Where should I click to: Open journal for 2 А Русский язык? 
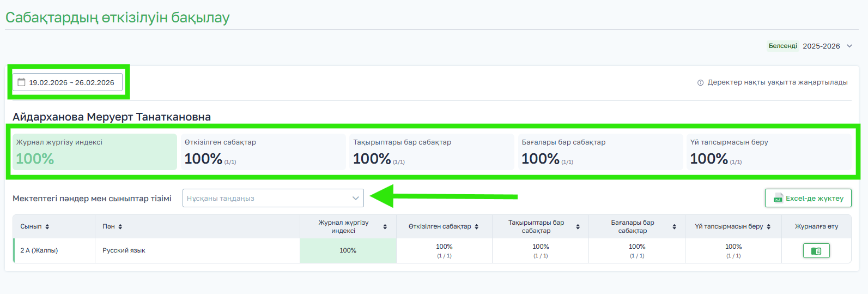pyautogui.click(x=816, y=251)
